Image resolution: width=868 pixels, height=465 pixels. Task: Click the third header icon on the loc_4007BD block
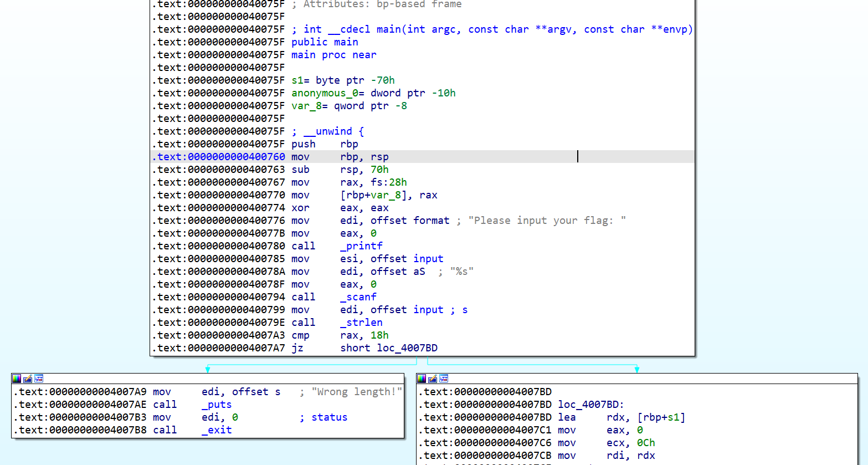[x=444, y=379]
